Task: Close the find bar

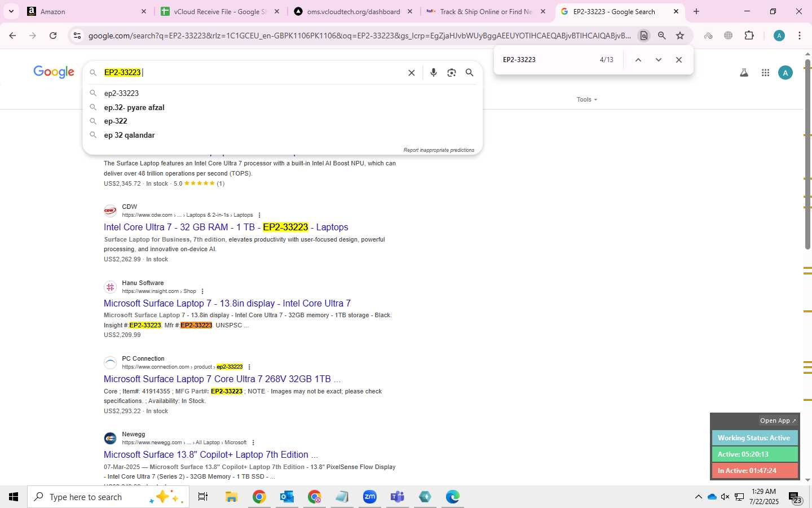Action: pyautogui.click(x=679, y=60)
